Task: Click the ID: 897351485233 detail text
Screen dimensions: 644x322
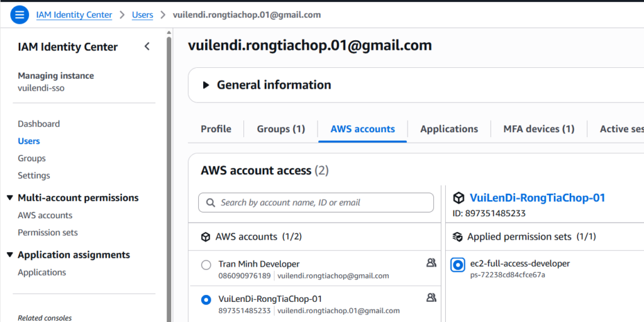Action: coord(489,214)
